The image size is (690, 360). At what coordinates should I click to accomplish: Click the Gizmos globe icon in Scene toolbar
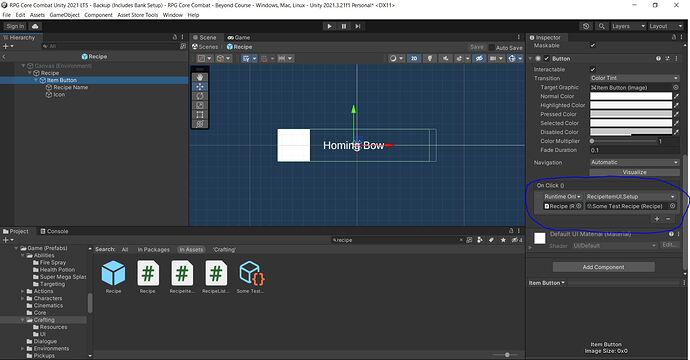pos(511,58)
